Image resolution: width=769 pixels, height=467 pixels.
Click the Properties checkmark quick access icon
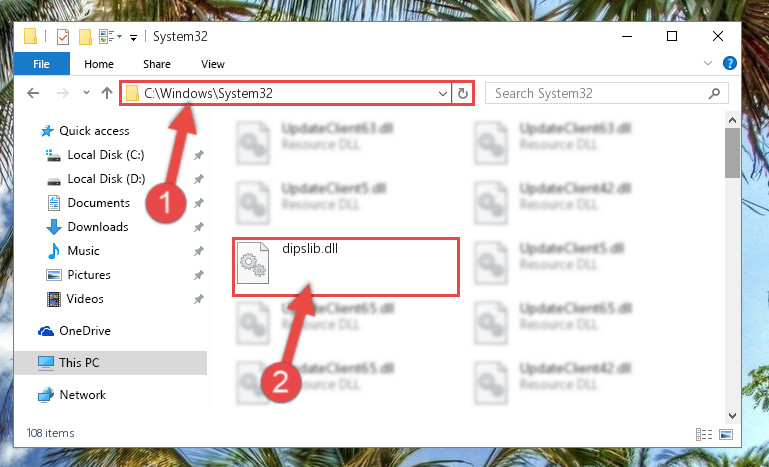click(63, 37)
